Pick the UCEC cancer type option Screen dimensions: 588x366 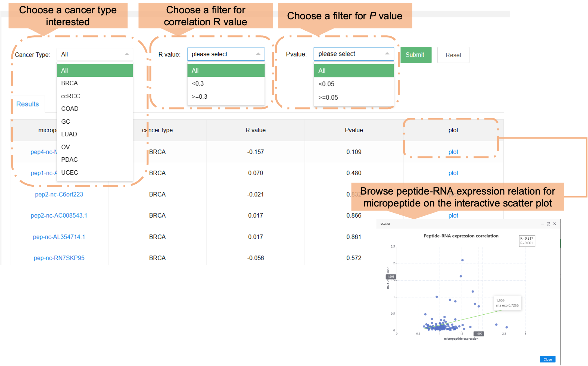[70, 173]
